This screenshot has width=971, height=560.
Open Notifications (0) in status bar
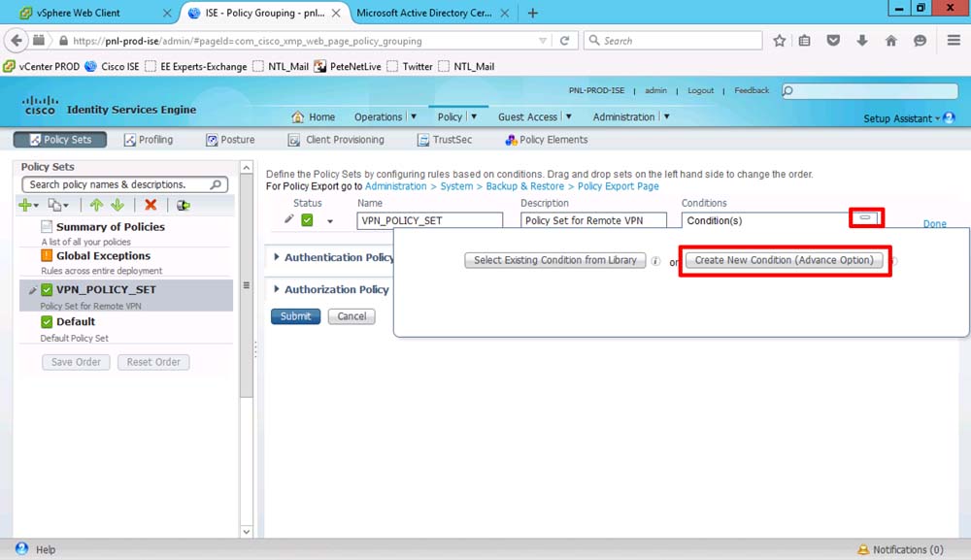(900, 549)
